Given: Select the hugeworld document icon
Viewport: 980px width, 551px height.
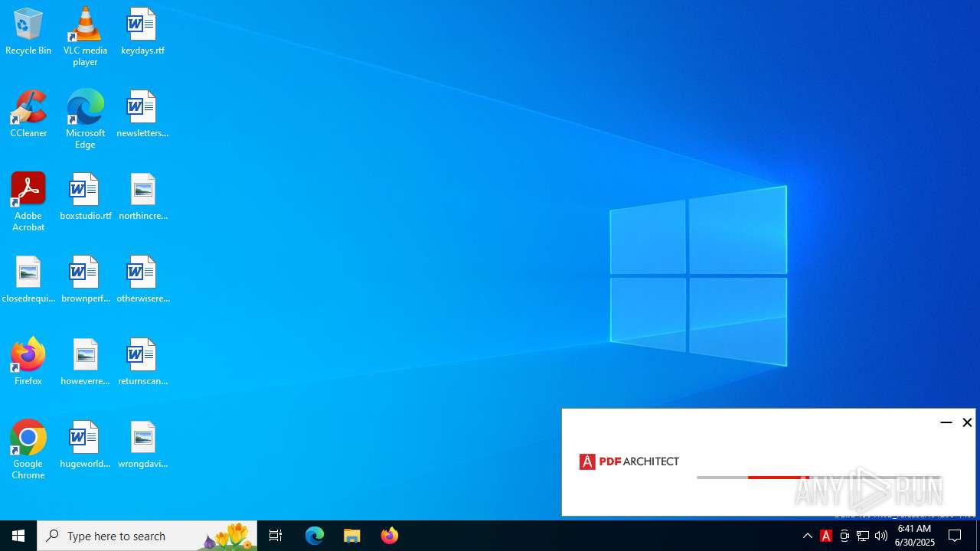Looking at the screenshot, I should tap(85, 445).
